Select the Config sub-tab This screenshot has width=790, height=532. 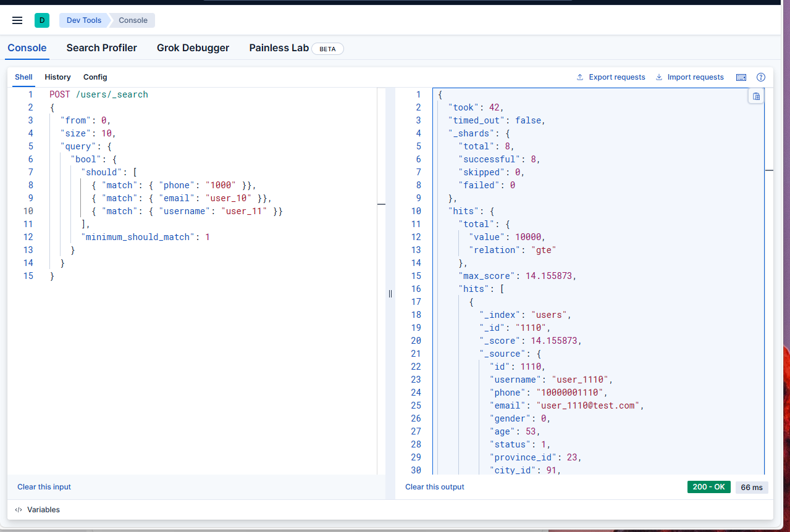(x=95, y=77)
